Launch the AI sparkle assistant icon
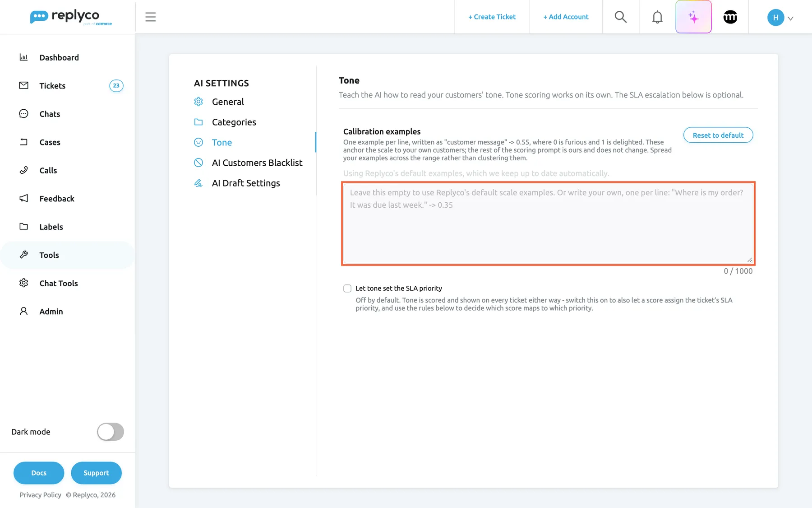 click(x=693, y=17)
